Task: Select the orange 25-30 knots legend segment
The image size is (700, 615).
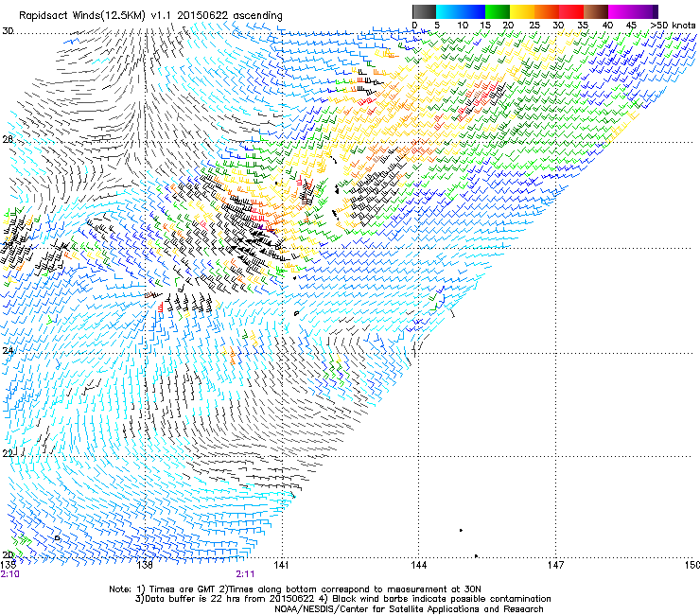Action: tap(547, 11)
